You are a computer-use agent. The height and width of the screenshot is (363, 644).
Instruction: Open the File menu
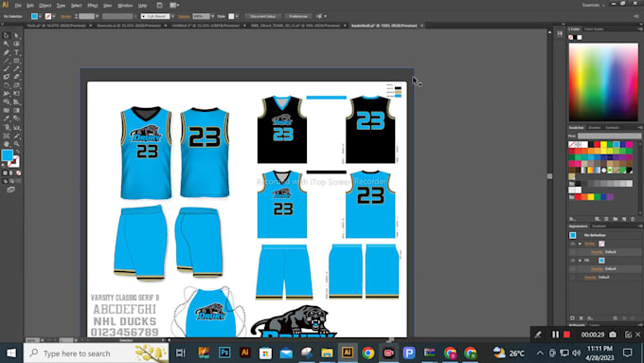tap(18, 6)
